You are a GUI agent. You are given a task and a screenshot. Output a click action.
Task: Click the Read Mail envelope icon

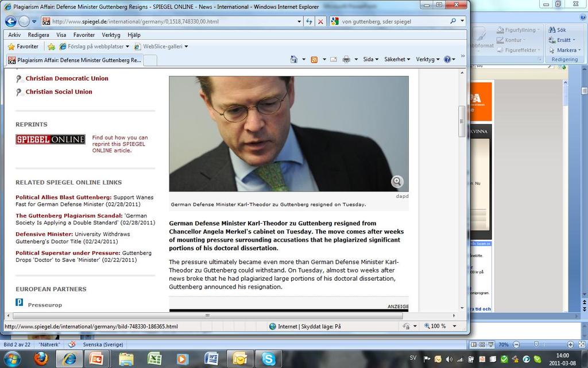point(334,59)
